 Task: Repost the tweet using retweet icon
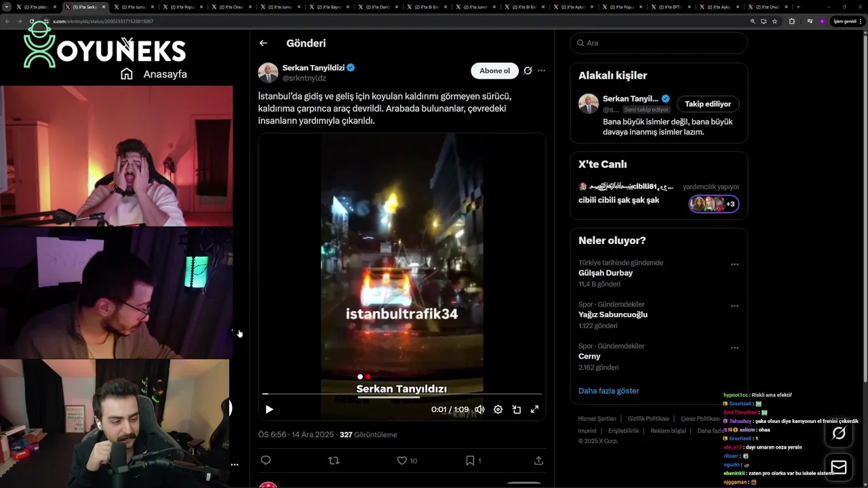[334, 460]
